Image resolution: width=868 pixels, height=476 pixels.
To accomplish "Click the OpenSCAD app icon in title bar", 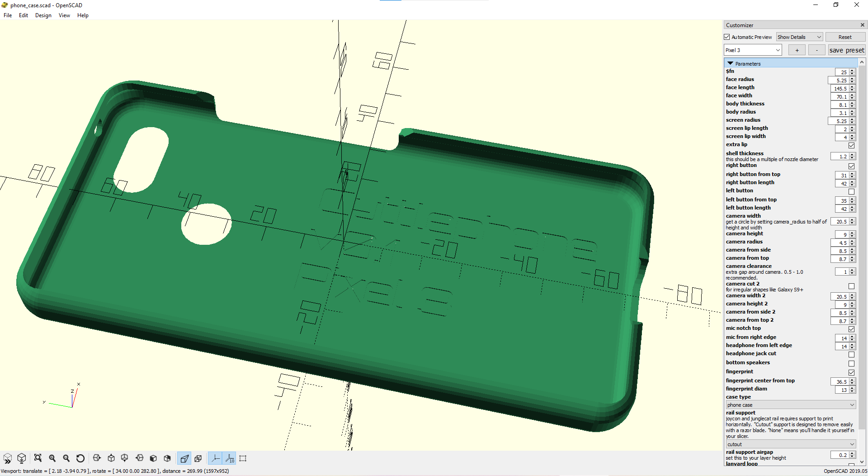I will [x=5, y=5].
